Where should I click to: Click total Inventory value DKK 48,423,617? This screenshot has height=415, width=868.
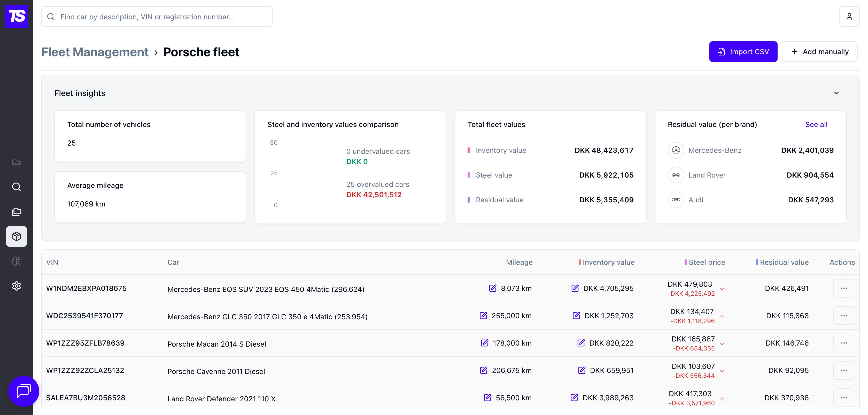pyautogui.click(x=604, y=150)
